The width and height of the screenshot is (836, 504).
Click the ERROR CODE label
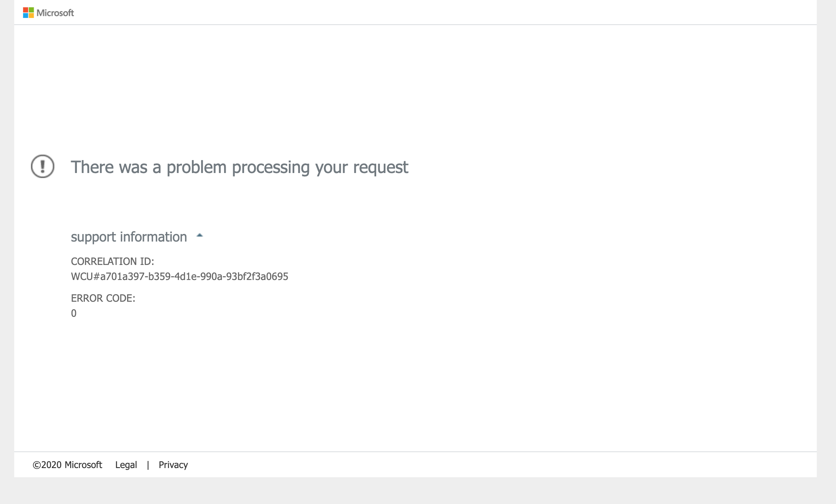(x=103, y=298)
